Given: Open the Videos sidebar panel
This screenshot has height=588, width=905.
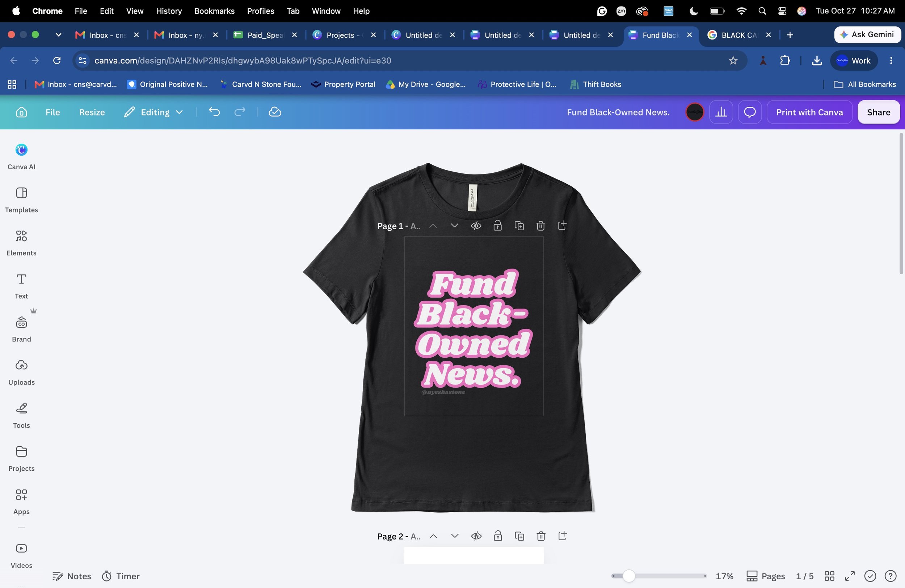Looking at the screenshot, I should click(x=21, y=555).
